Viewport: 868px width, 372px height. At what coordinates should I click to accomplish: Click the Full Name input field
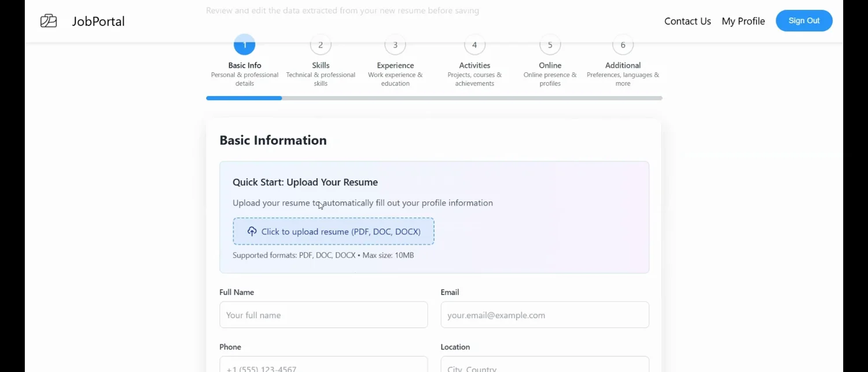tap(323, 315)
